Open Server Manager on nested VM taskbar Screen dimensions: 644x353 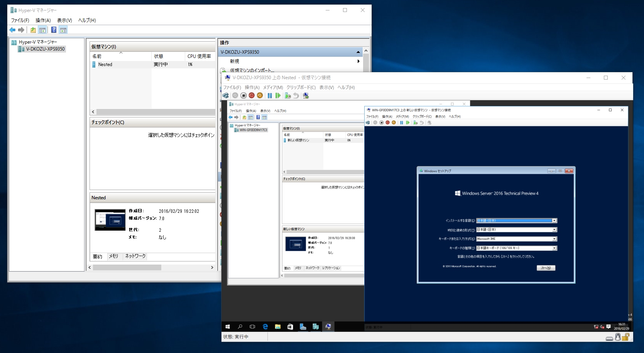coord(303,326)
